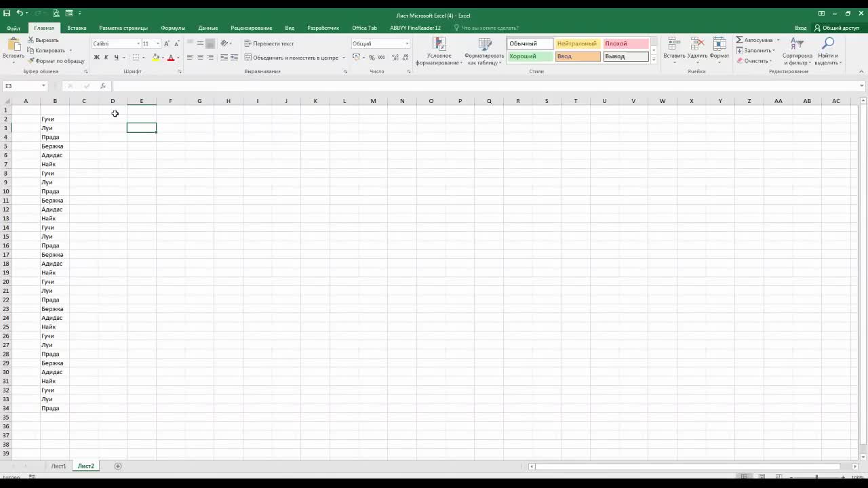Align text right
Viewport: 868px width, 488px height.
pyautogui.click(x=210, y=58)
